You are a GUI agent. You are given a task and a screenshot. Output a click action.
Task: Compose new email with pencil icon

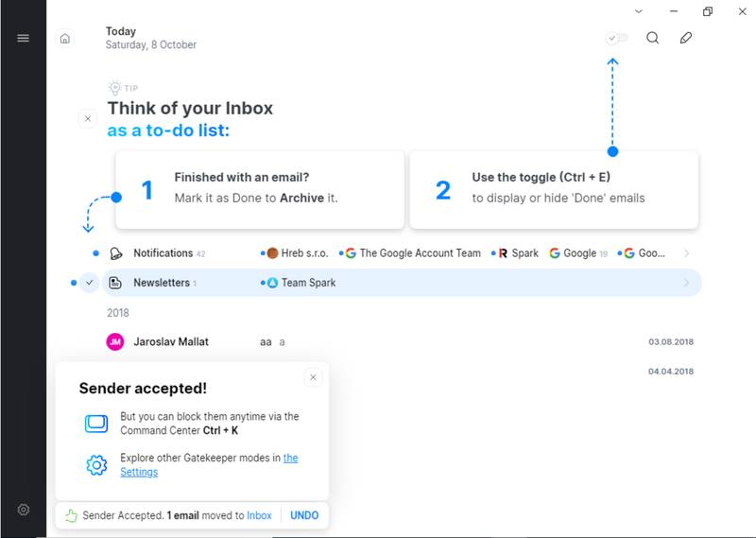[686, 38]
